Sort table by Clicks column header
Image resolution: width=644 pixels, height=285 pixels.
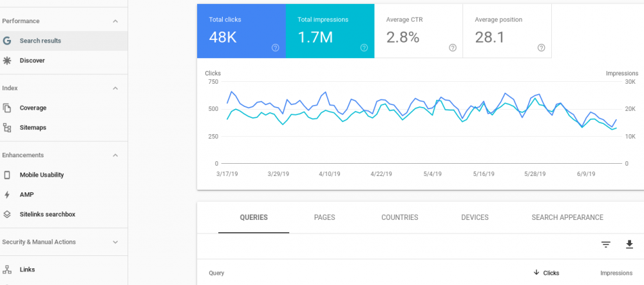point(551,273)
